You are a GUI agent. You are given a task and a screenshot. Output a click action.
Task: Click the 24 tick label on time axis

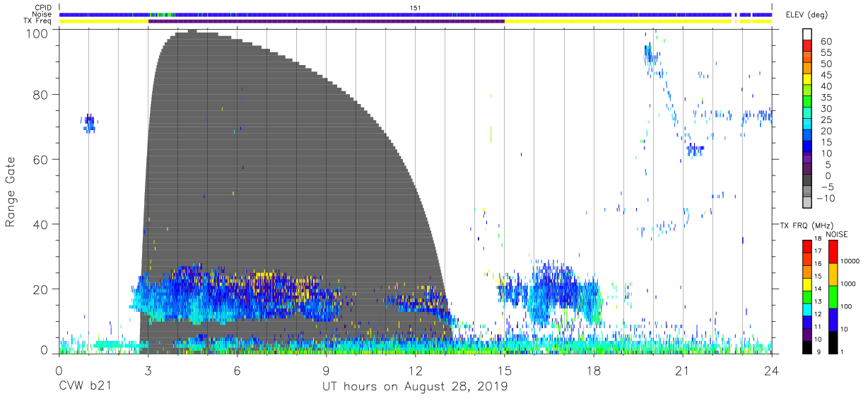[x=772, y=370]
